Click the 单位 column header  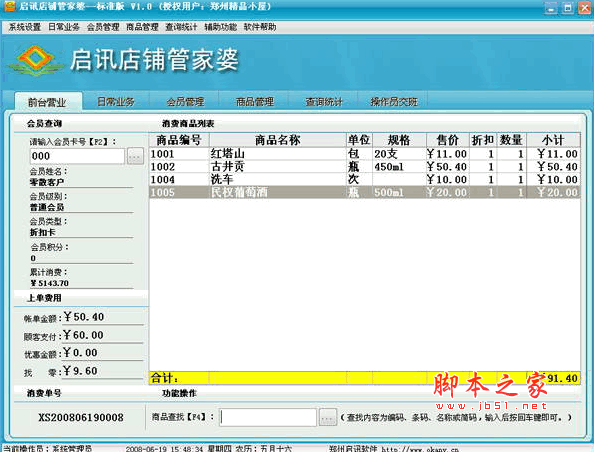pos(359,140)
